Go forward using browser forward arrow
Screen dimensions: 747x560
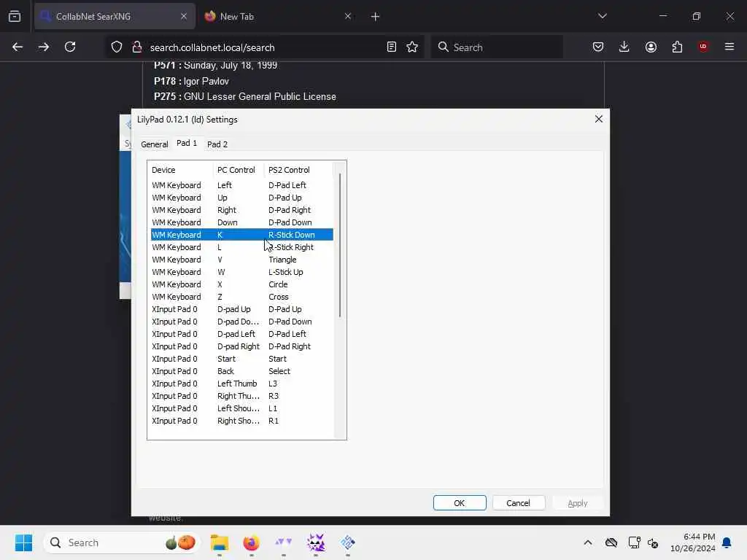(43, 47)
